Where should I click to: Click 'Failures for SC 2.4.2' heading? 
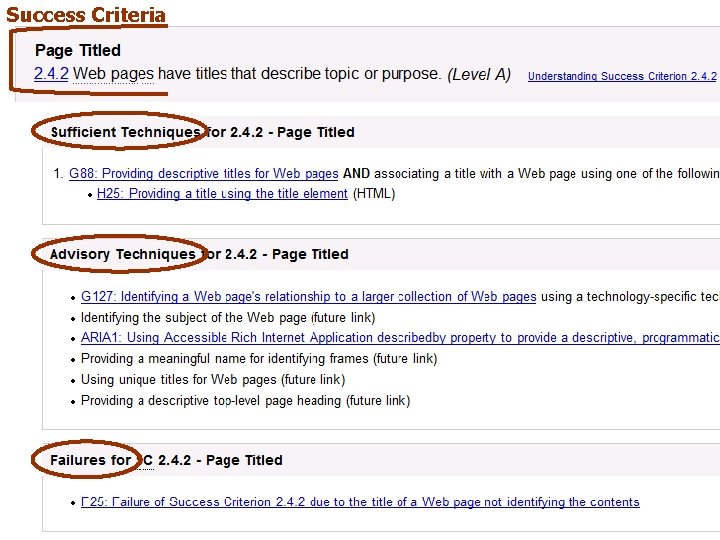pyautogui.click(x=166, y=460)
